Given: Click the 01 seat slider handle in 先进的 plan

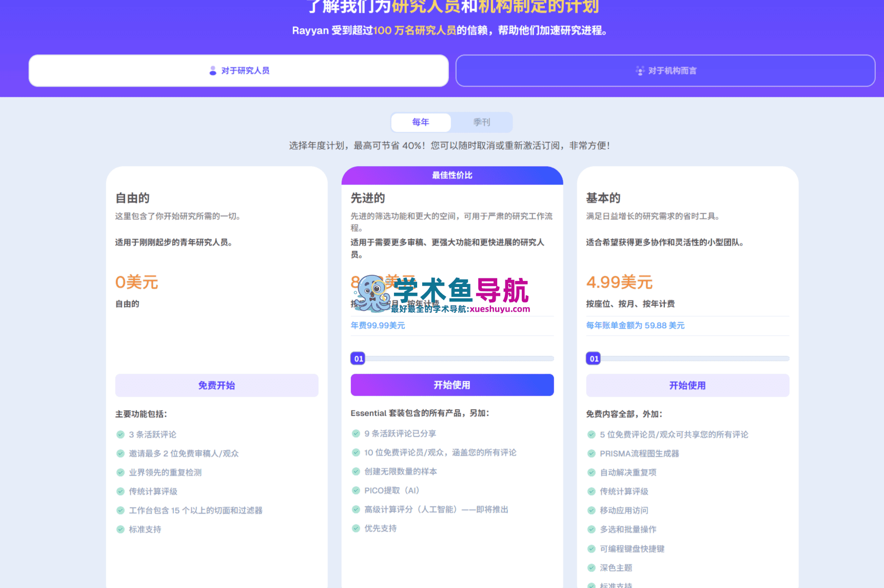Looking at the screenshot, I should tap(359, 359).
